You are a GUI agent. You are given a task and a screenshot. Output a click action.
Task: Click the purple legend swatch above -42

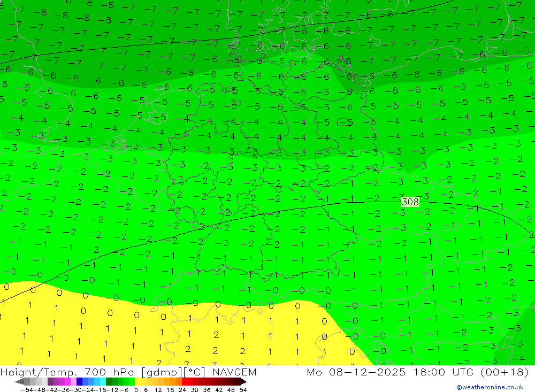tap(50, 381)
